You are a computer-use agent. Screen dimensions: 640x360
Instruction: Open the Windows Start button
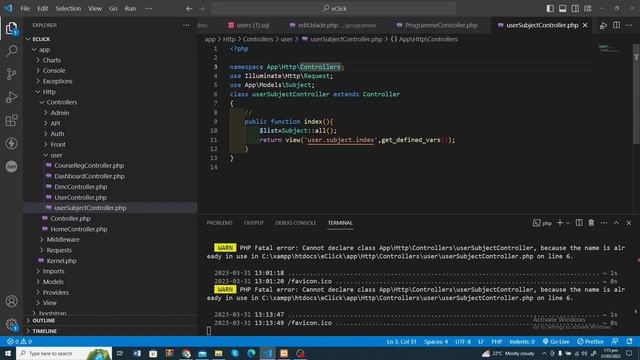(8, 353)
